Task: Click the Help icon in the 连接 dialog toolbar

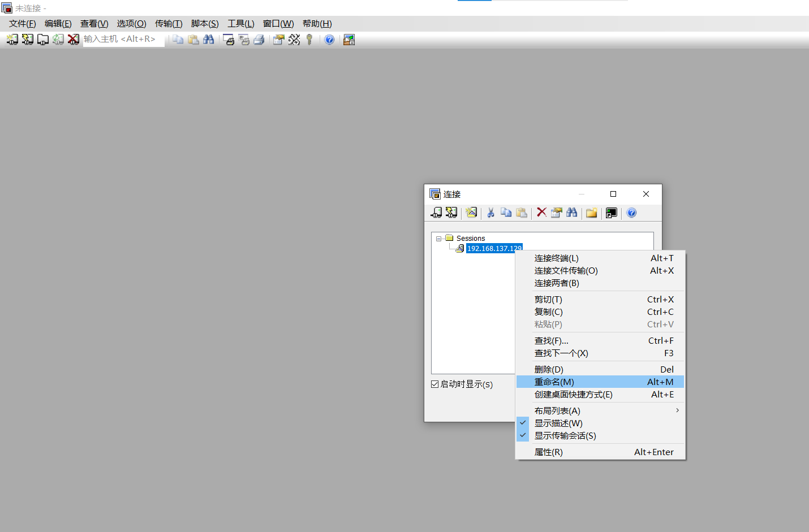Action: pos(631,213)
